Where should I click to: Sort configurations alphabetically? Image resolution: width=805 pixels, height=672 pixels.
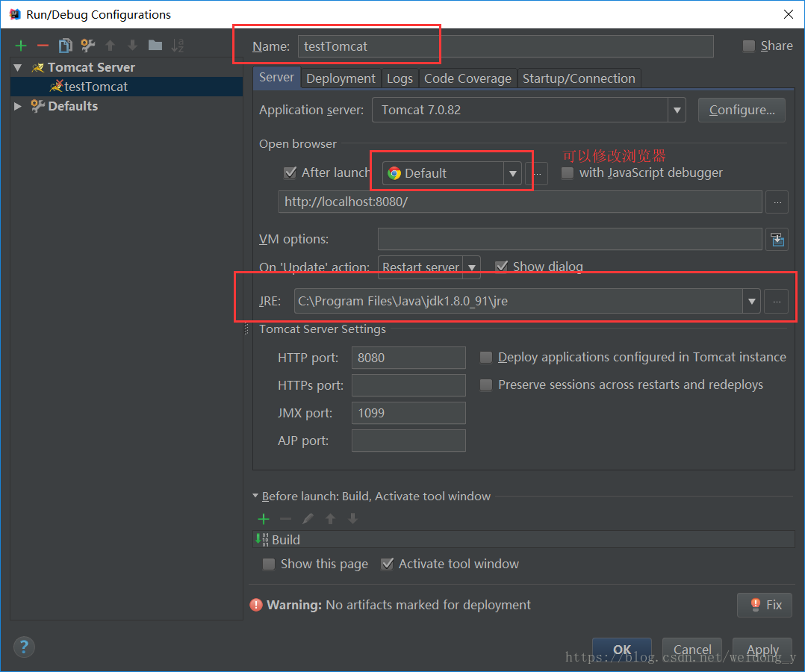(x=178, y=46)
